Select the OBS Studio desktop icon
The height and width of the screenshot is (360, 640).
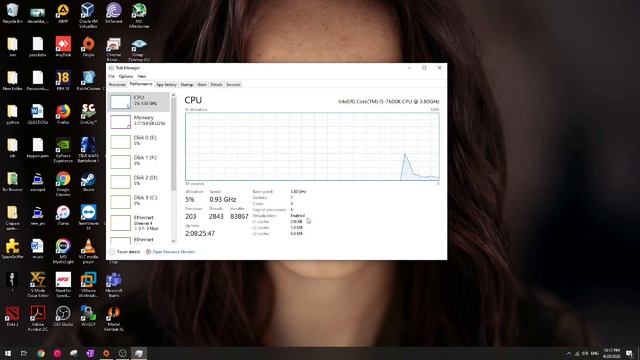point(63,316)
